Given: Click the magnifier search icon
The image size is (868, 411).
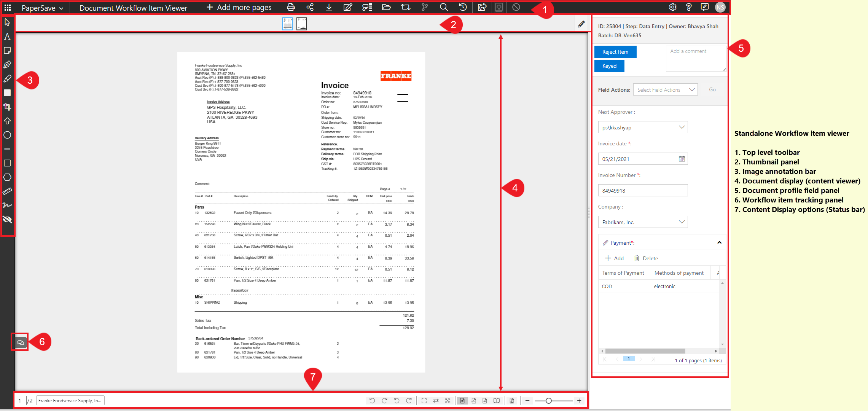Looking at the screenshot, I should (x=444, y=7).
